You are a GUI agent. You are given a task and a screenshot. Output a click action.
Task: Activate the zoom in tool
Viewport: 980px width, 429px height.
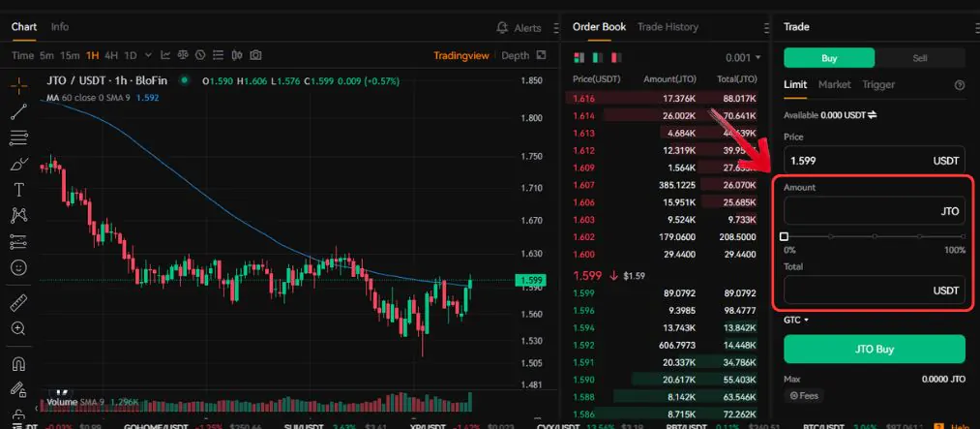point(18,329)
